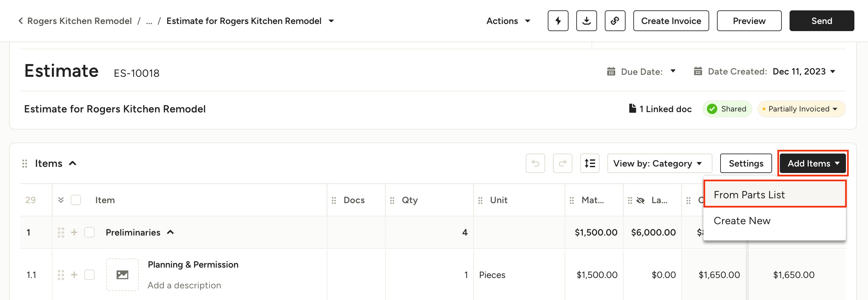Click the undo arrow icon
This screenshot has width=868, height=300.
tap(535, 163)
